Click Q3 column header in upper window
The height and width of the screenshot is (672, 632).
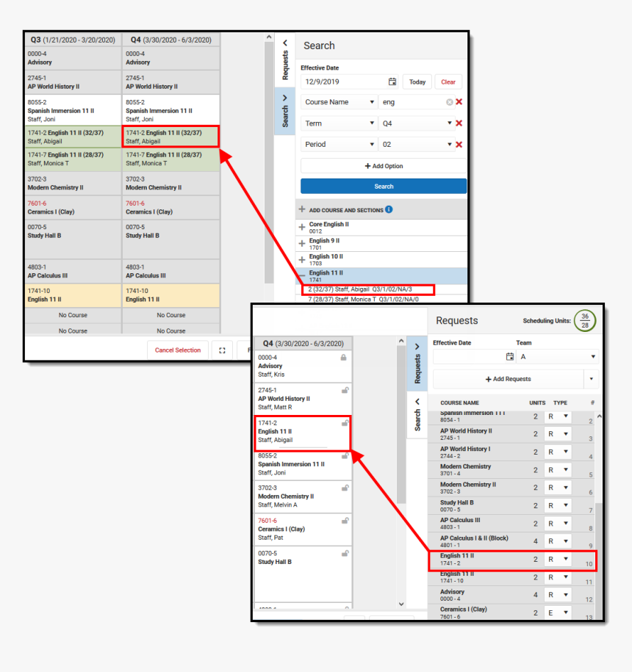73,40
